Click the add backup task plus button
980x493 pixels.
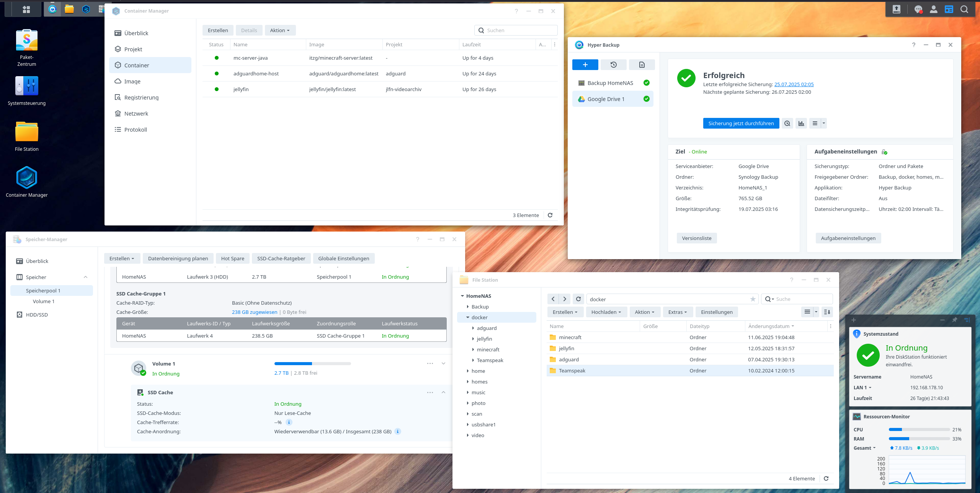pyautogui.click(x=585, y=65)
